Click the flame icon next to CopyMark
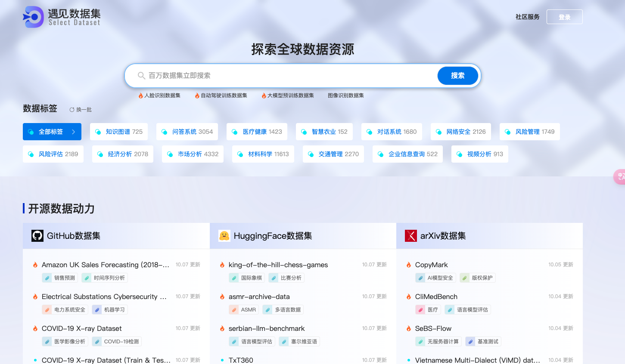The image size is (625, 364). 409,265
